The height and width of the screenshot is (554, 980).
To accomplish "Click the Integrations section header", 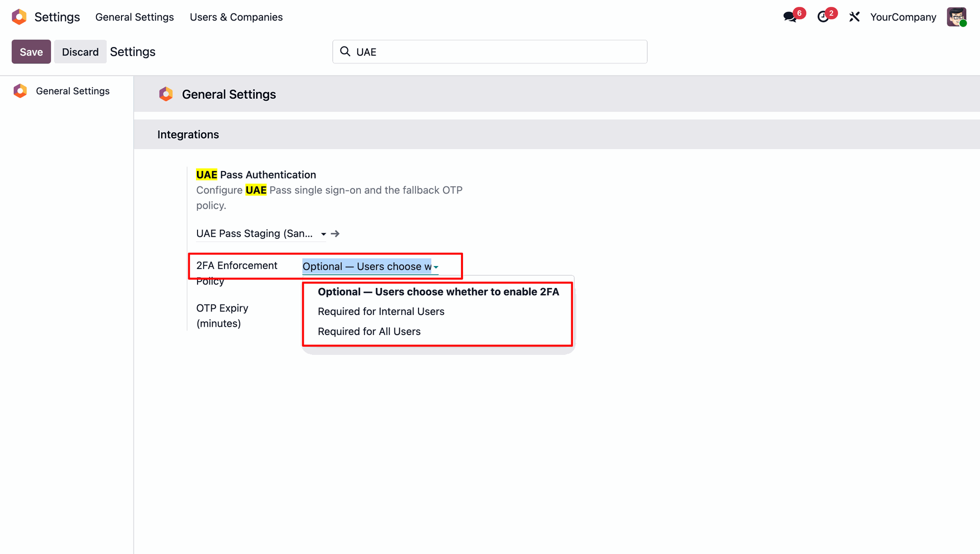I will pyautogui.click(x=188, y=134).
